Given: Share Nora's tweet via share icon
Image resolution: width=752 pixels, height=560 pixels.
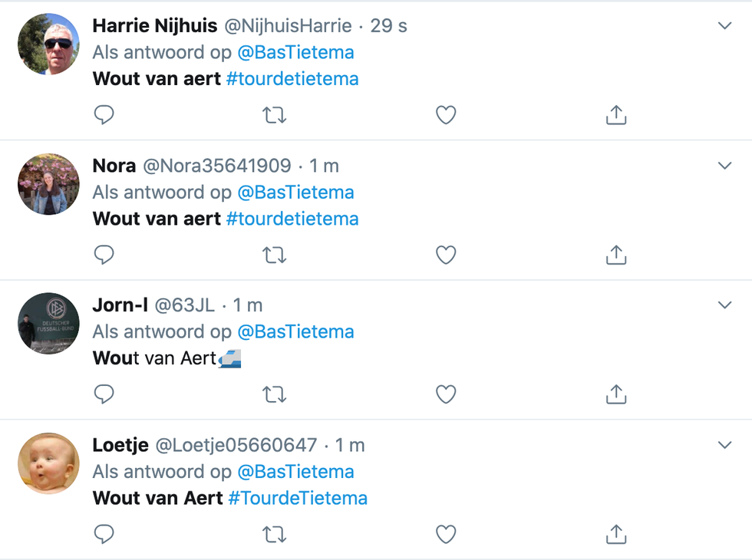Looking at the screenshot, I should point(616,255).
